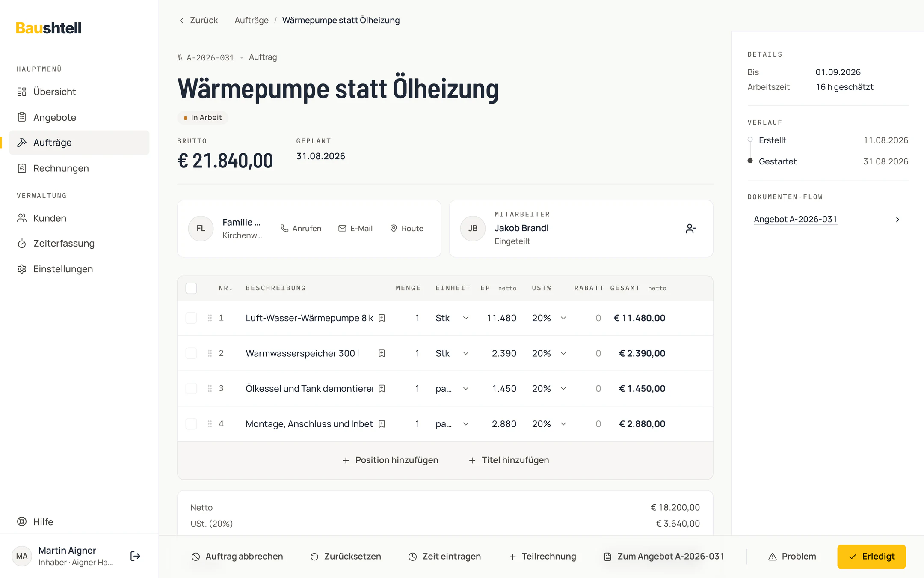Screen dimensions: 924x578
Task: Click Zurücksetzen in bottom bar
Action: [x=346, y=557]
